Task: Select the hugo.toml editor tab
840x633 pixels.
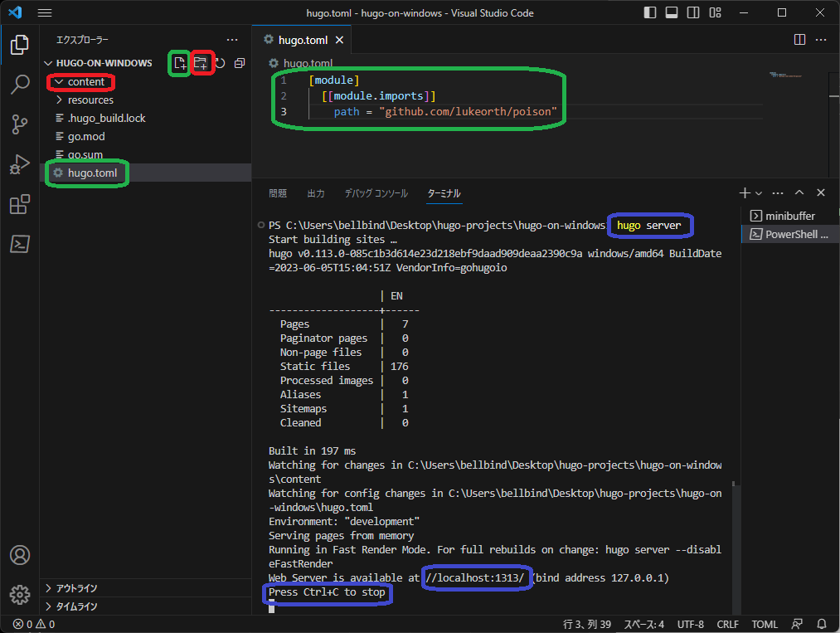Action: pos(303,40)
